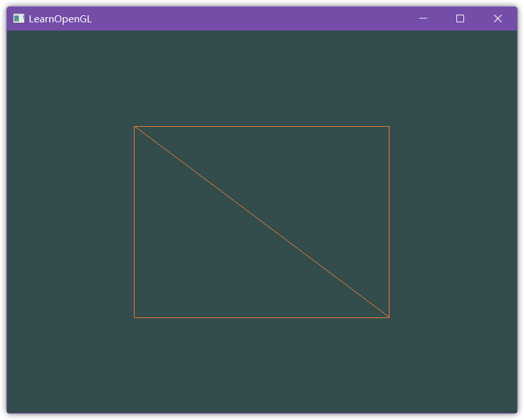Click the bottom-right corner of orange rectangle
Screen dimensions: 524x420
click(x=389, y=317)
